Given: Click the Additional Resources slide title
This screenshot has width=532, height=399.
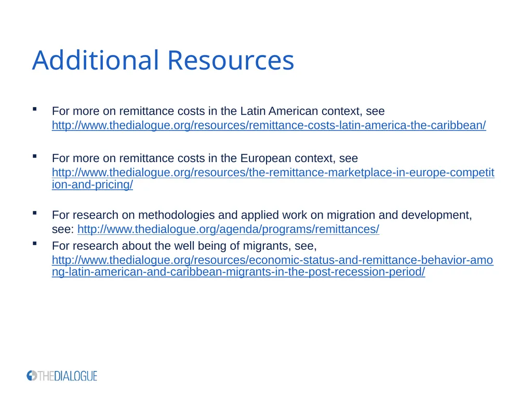Looking at the screenshot, I should (x=163, y=60).
